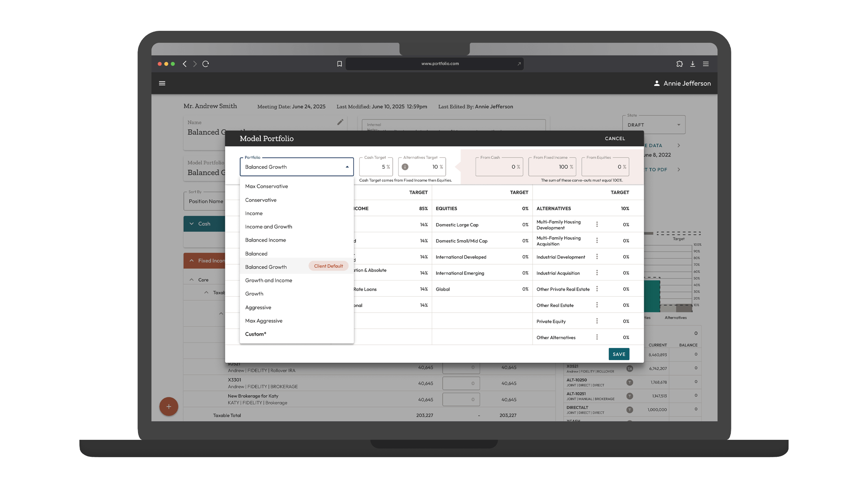Expand the Cash section chevron
868x488 pixels.
[191, 224]
